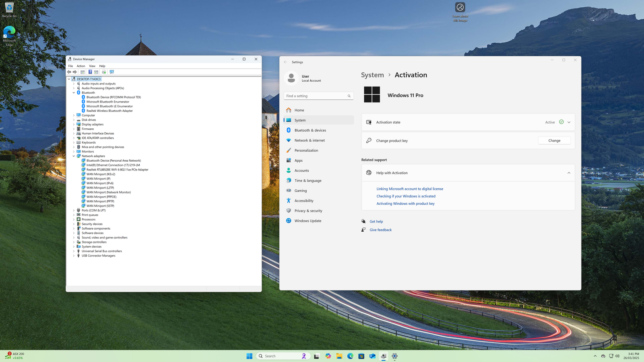Open the Help menu in Device Manager

click(102, 66)
